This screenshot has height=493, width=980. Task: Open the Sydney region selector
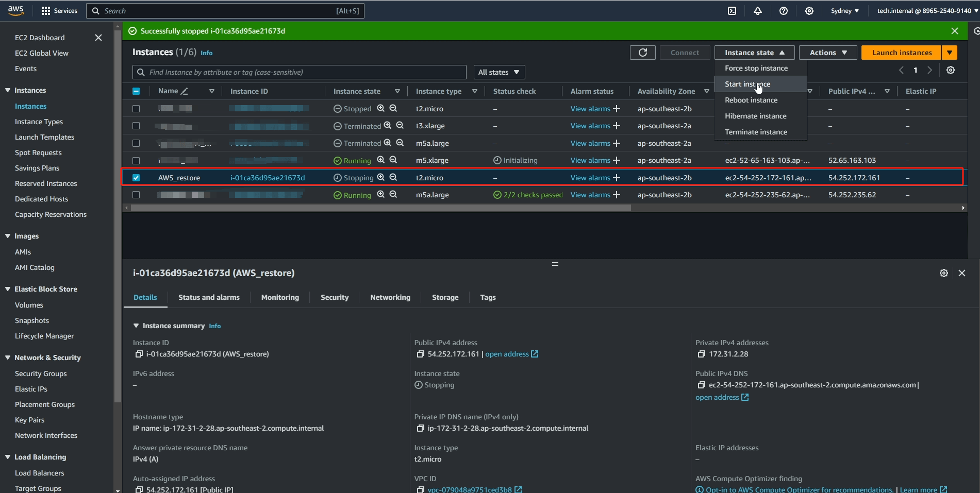click(x=845, y=11)
